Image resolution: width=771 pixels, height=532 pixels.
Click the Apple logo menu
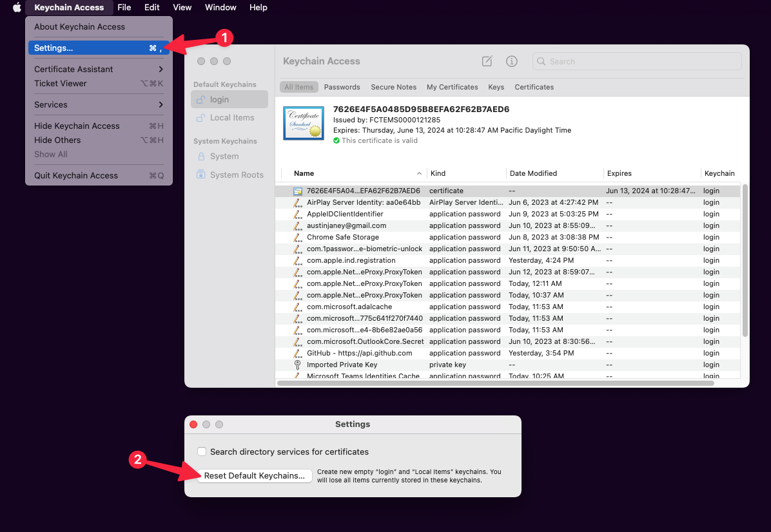point(17,8)
